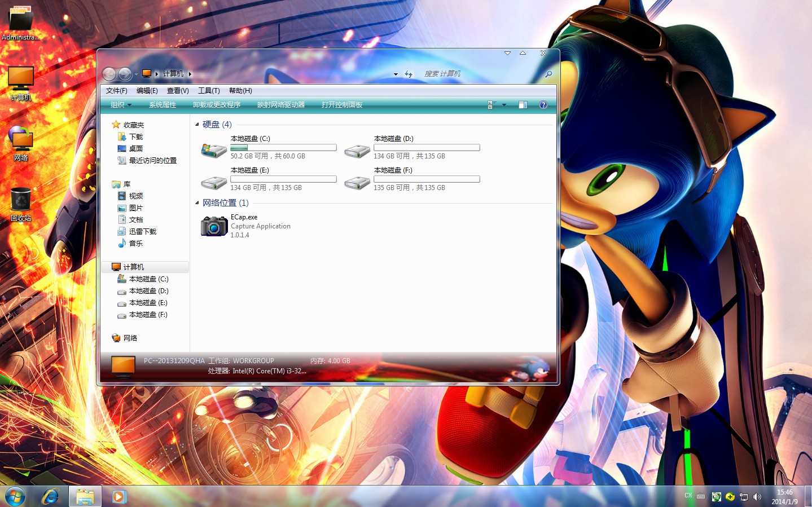Open the 图片 library
Viewport: 812px width, 507px height.
pos(130,208)
